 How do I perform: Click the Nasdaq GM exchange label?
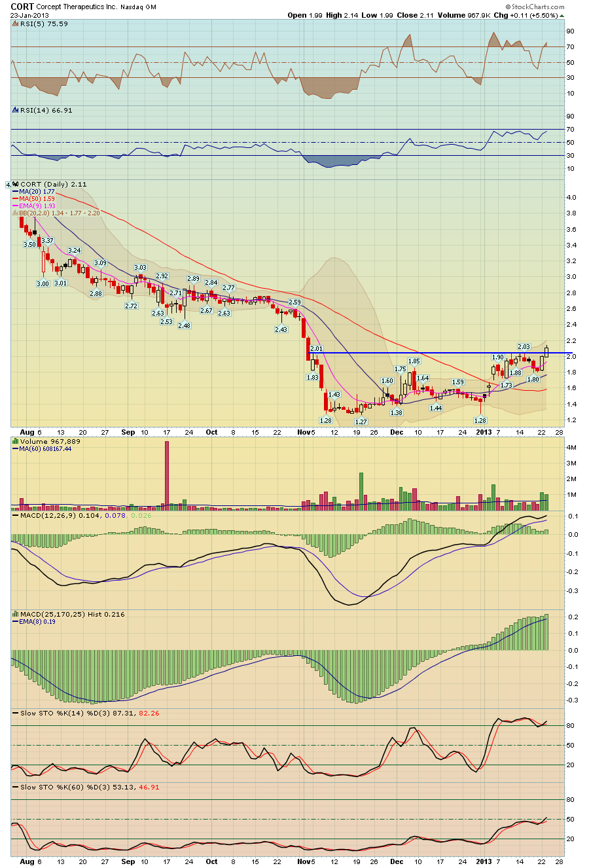[138, 7]
